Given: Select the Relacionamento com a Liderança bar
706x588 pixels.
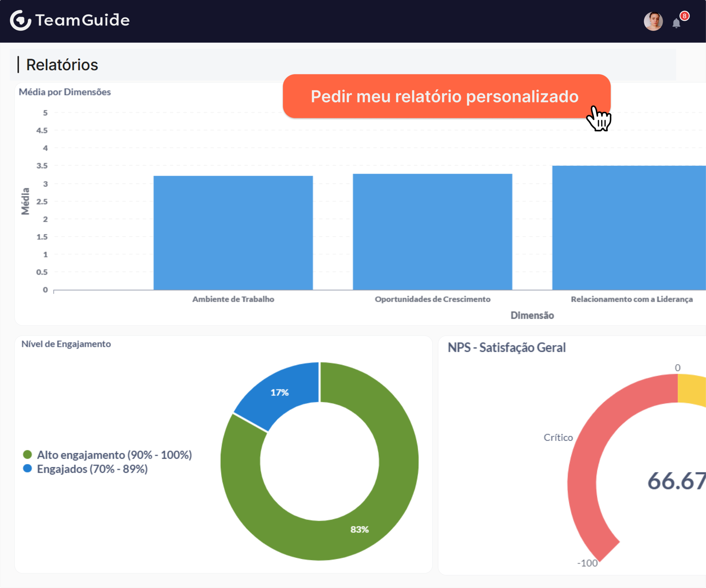Looking at the screenshot, I should tap(629, 227).
